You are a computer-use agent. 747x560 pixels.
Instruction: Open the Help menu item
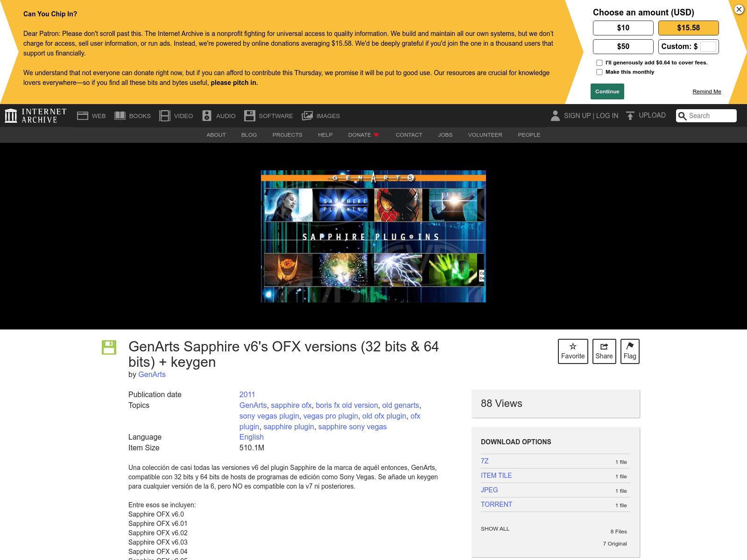pyautogui.click(x=325, y=135)
